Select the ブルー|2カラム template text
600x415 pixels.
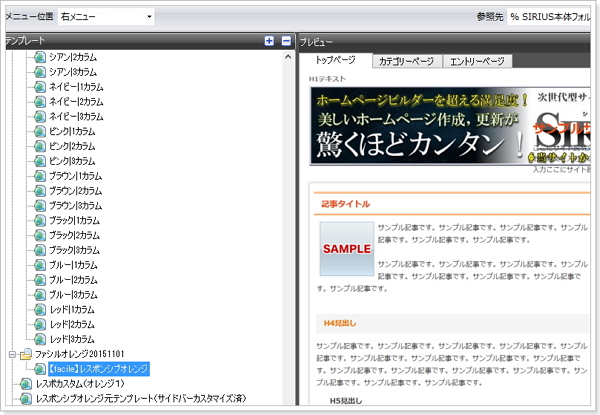[73, 280]
